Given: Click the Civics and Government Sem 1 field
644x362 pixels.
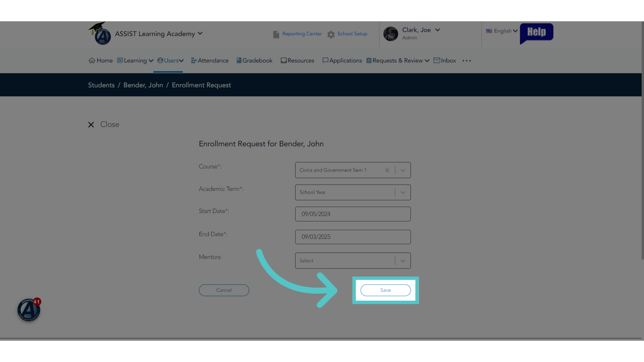Looking at the screenshot, I should 353,170.
